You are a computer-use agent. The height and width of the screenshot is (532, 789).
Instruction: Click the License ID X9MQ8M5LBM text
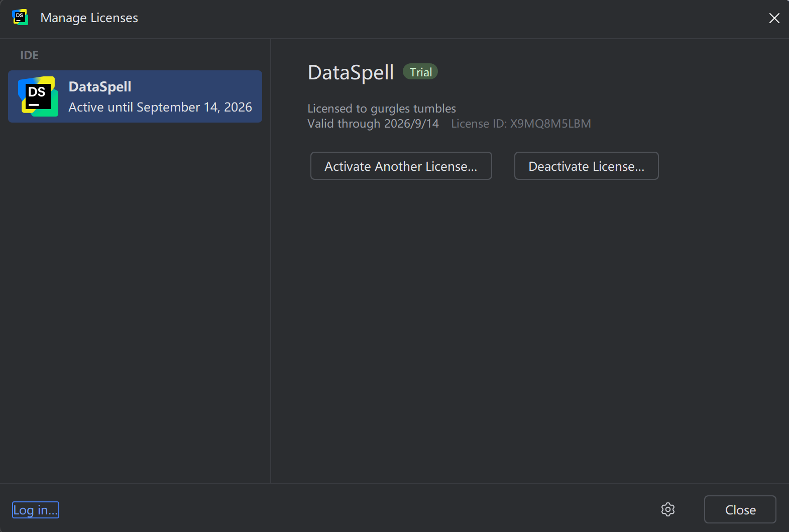tap(521, 124)
